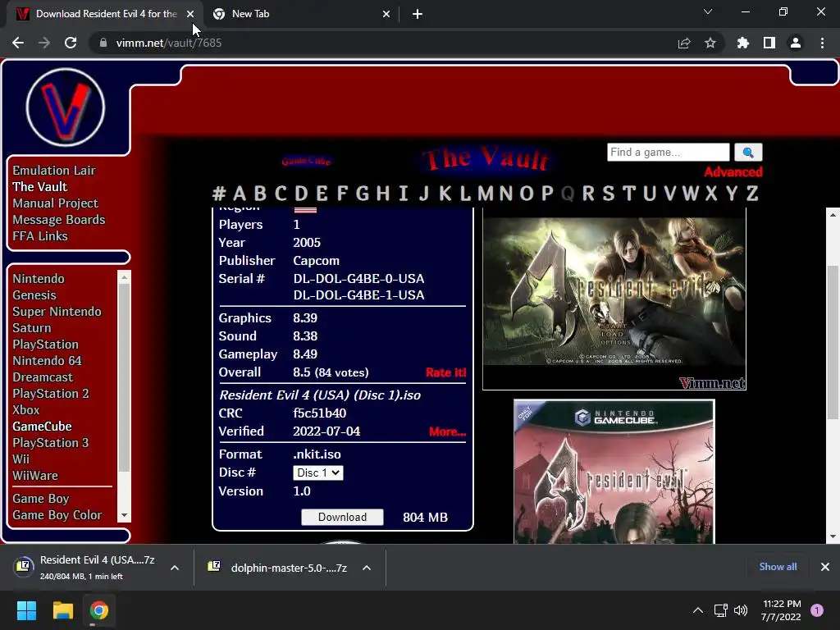Open the Chrome profile avatar icon

pos(796,43)
